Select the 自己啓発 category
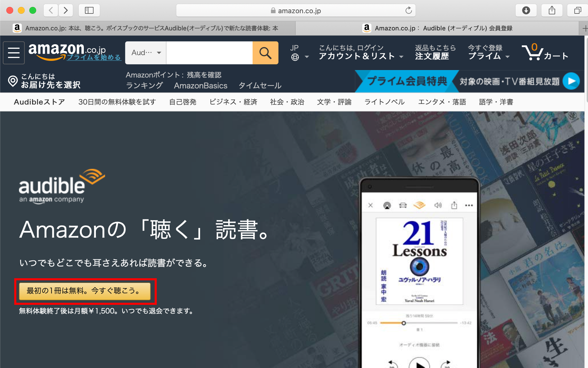 pos(183,102)
